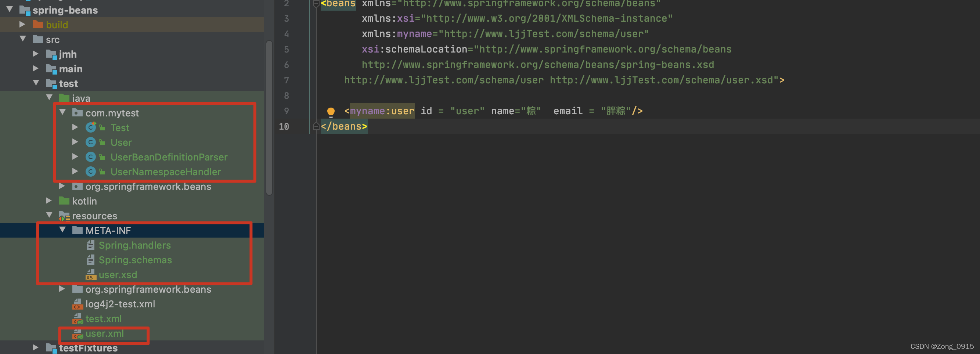Select the User class in tree
The image size is (980, 354).
(x=121, y=142)
